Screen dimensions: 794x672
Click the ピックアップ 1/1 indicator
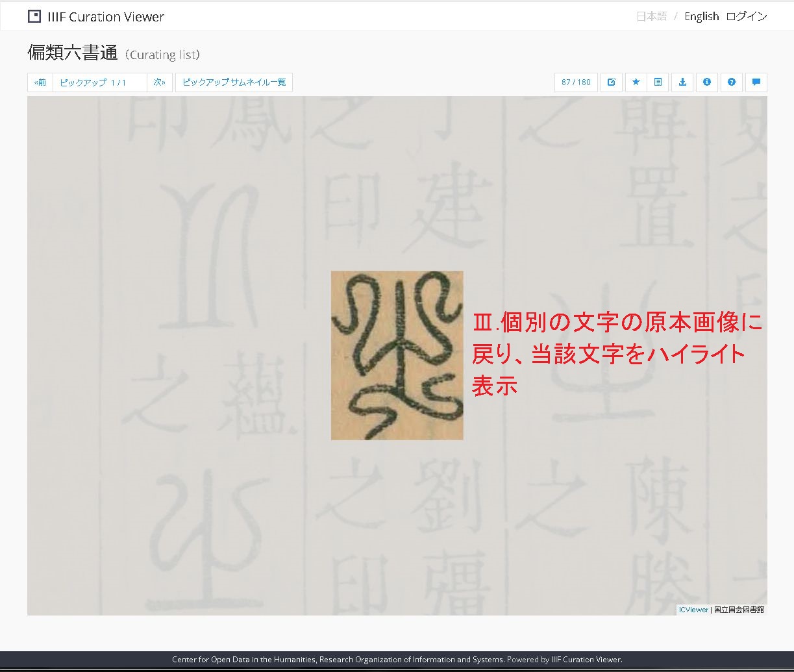pos(100,82)
